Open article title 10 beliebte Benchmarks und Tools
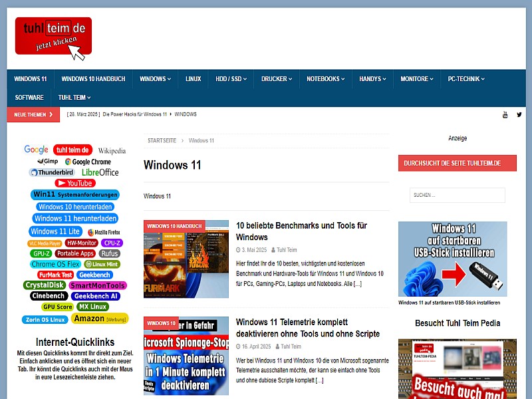Viewport: 532px width, 399px height. click(x=302, y=231)
